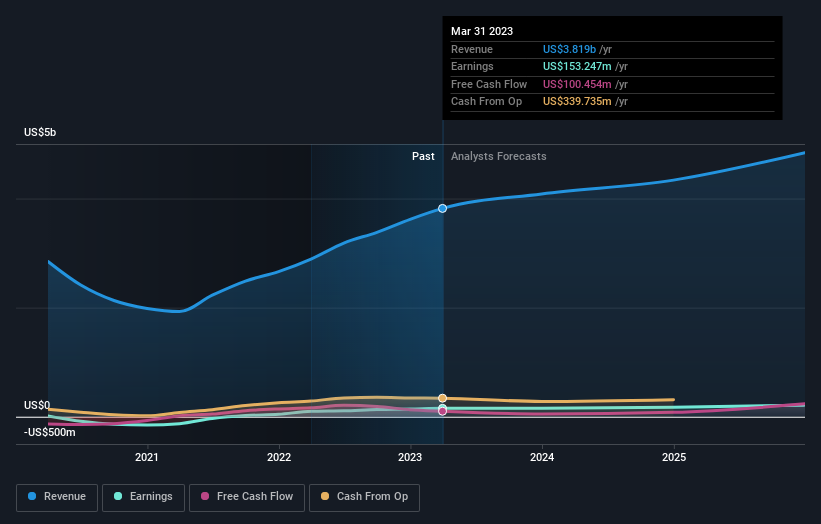
Task: Click the orange Cash From Op data point marker
Action: [442, 398]
